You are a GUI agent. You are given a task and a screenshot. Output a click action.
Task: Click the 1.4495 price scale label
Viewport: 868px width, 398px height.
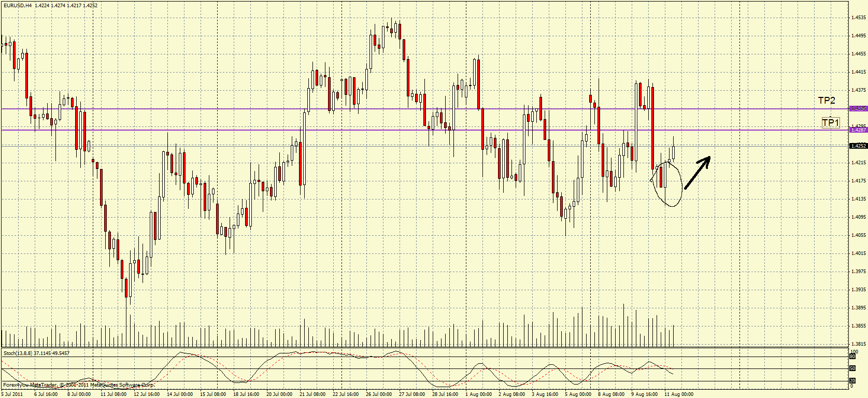click(859, 36)
